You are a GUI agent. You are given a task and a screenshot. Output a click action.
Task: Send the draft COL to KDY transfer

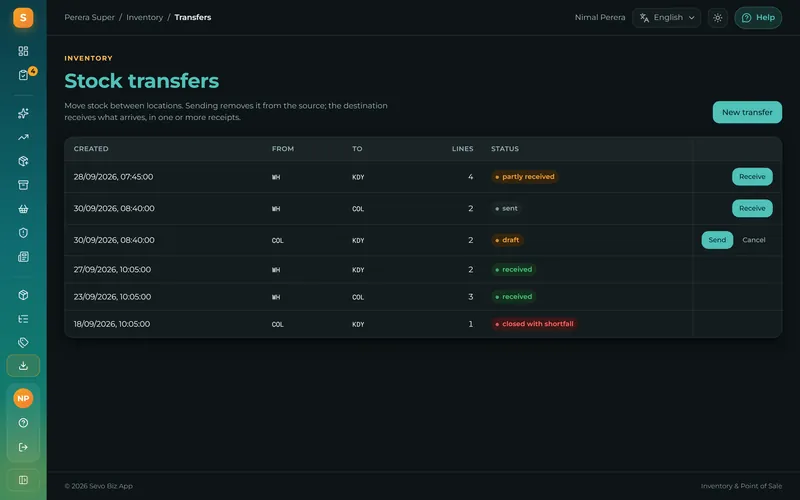(717, 240)
